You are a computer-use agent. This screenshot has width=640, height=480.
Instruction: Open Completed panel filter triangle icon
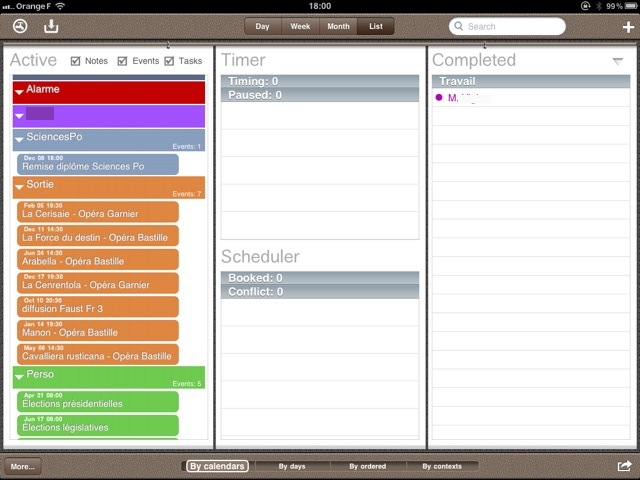(x=617, y=62)
